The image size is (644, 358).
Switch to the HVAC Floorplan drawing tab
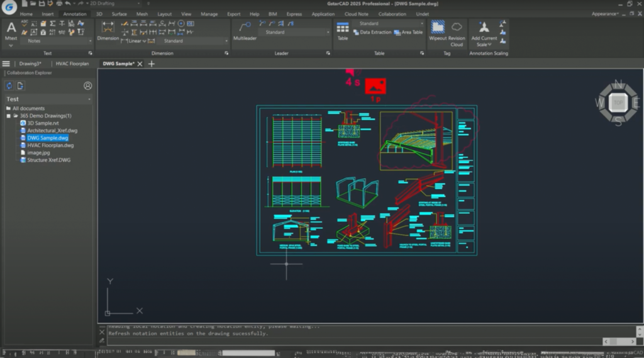[72, 64]
